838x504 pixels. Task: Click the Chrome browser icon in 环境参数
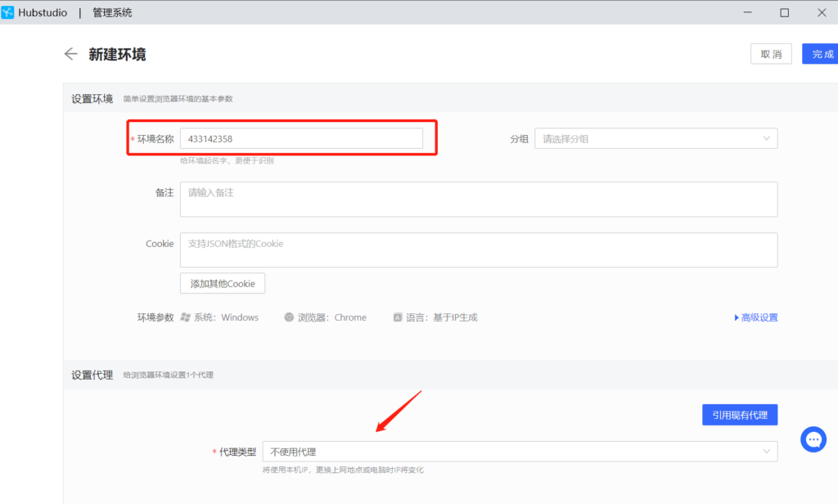pyautogui.click(x=288, y=317)
